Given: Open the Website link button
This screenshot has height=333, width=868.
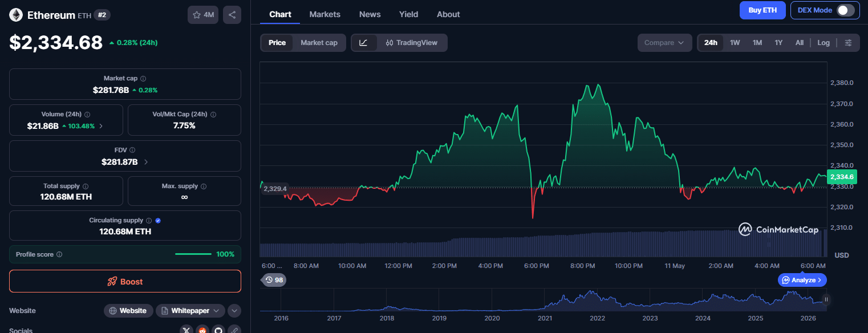Looking at the screenshot, I should pos(128,311).
